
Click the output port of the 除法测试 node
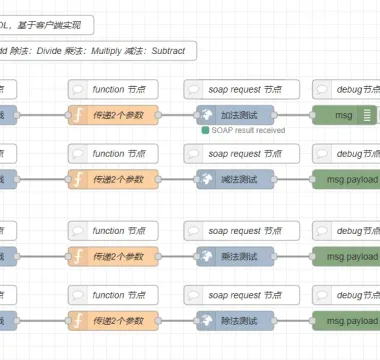coord(274,321)
